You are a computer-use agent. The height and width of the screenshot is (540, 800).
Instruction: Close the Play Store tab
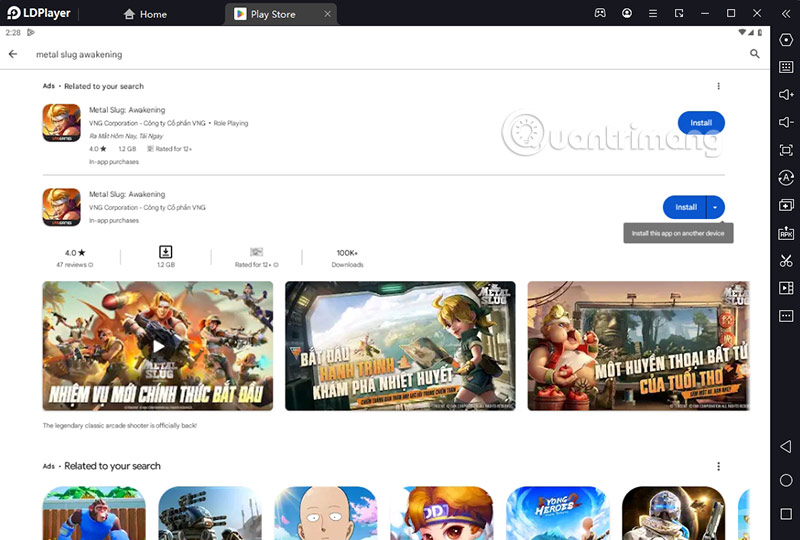(328, 14)
